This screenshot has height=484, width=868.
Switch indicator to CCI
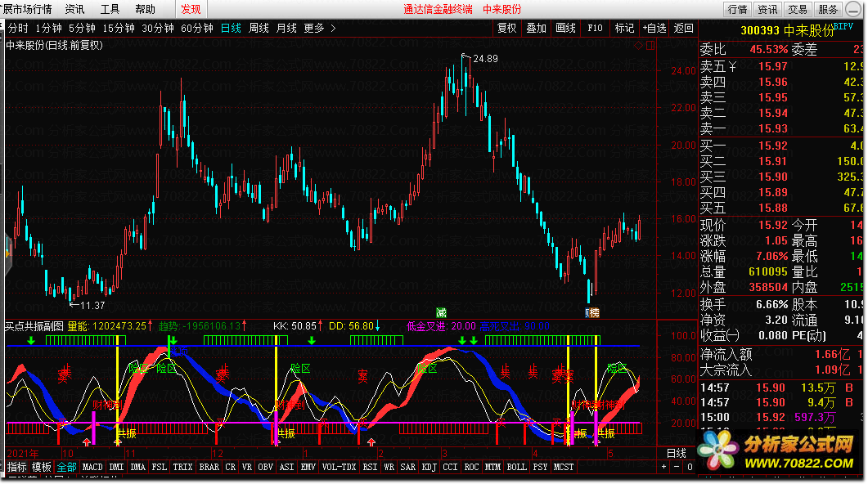click(x=450, y=468)
